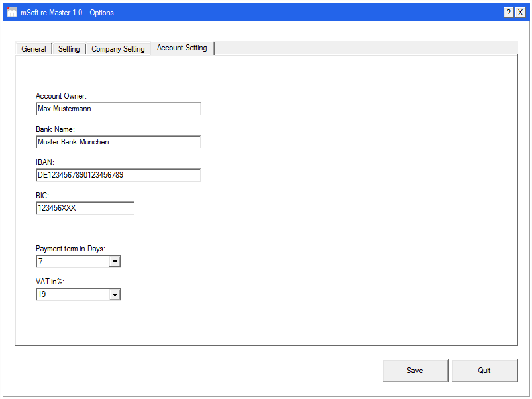The width and height of the screenshot is (532, 399).
Task: Switch to the General tab
Action: coord(34,48)
